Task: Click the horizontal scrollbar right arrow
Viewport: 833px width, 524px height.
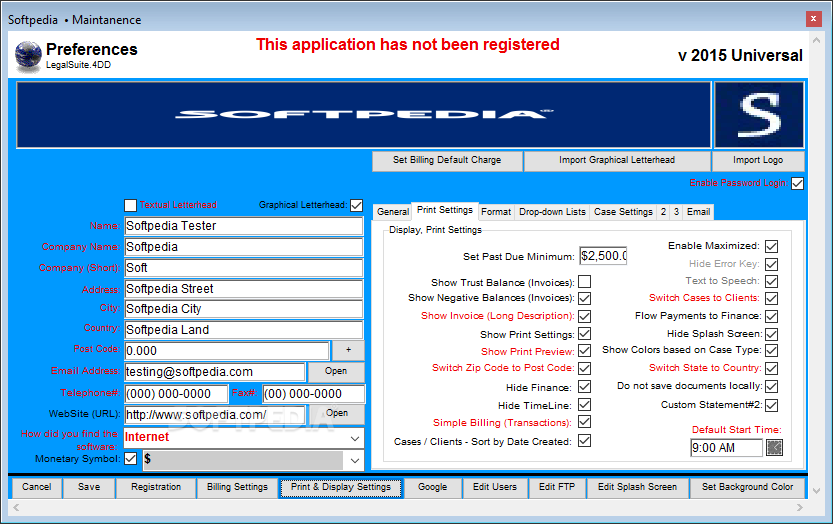Action: click(x=800, y=508)
